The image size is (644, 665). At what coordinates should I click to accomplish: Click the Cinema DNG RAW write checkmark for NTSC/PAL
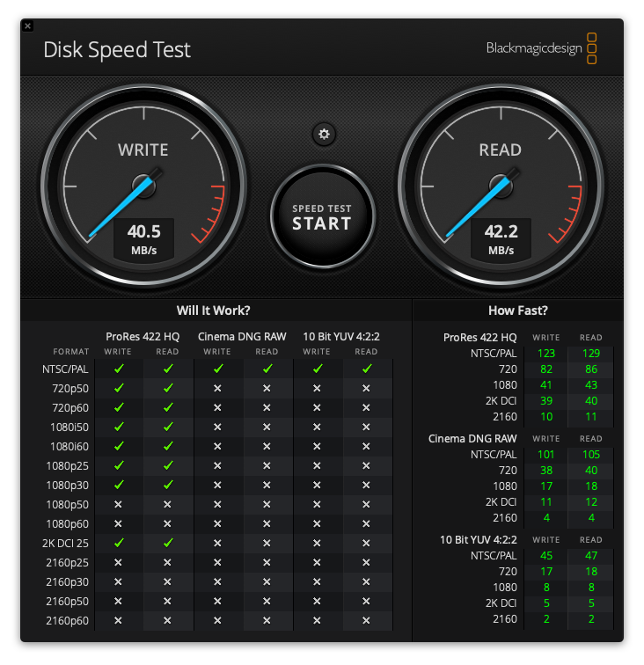pos(218,369)
